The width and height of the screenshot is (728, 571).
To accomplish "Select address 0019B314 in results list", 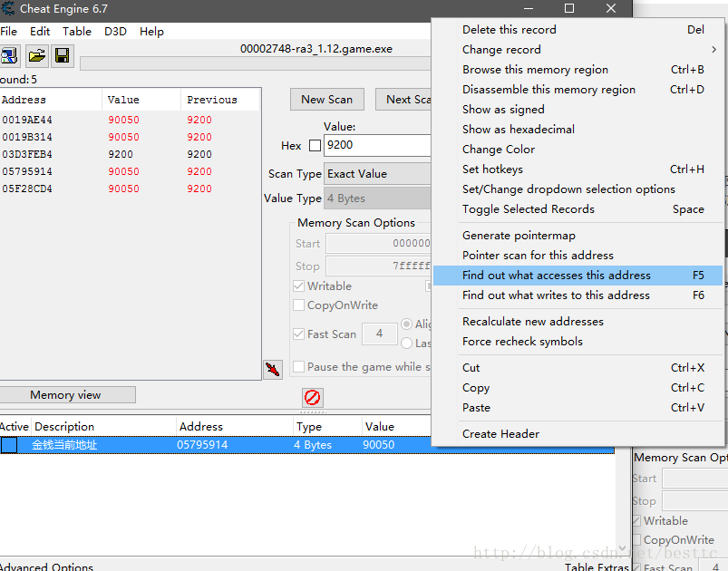I will tap(27, 137).
